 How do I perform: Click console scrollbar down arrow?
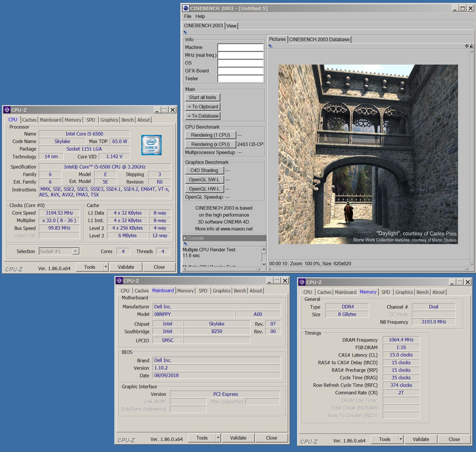point(264,264)
